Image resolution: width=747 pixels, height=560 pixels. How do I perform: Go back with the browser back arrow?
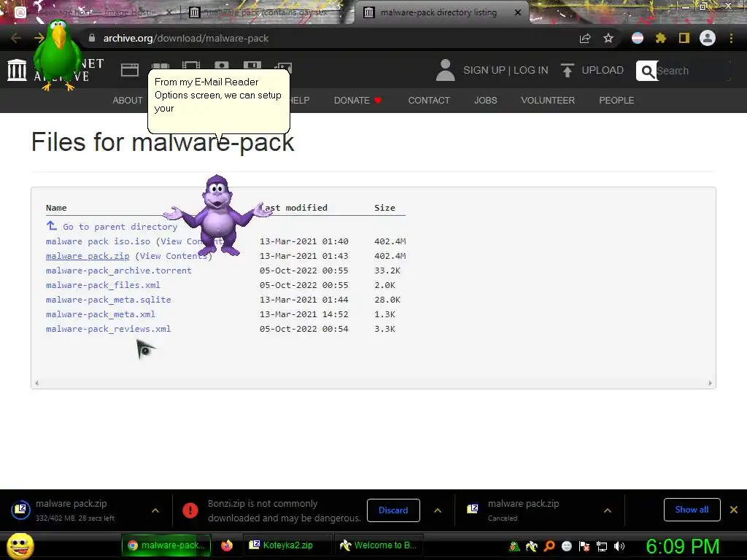pyautogui.click(x=16, y=38)
